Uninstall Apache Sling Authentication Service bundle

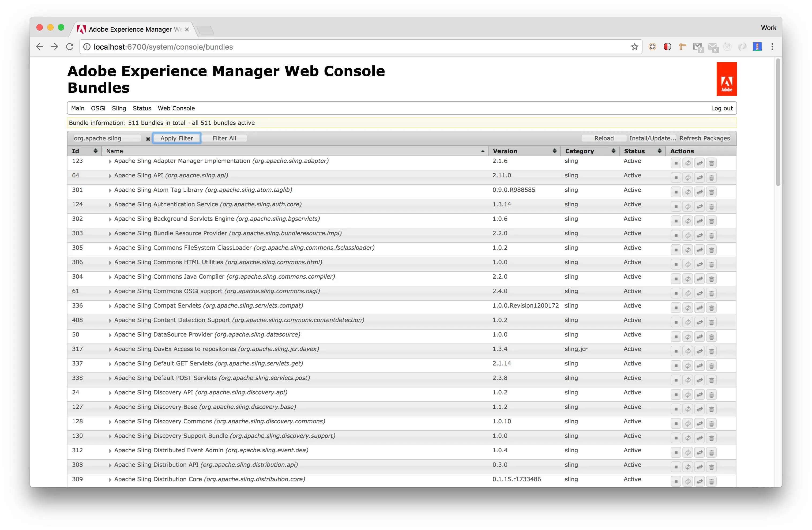coord(711,207)
